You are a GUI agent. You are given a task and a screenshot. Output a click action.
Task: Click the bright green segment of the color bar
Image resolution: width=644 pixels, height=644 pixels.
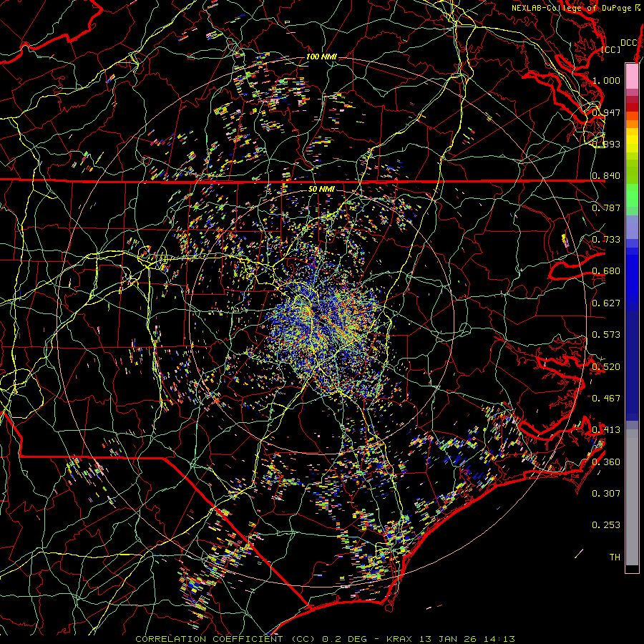pos(632,195)
